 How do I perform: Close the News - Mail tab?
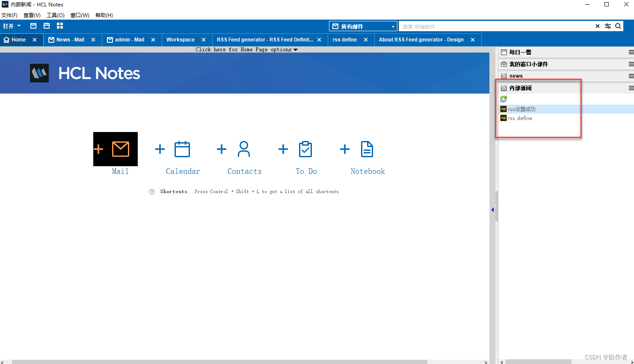93,40
